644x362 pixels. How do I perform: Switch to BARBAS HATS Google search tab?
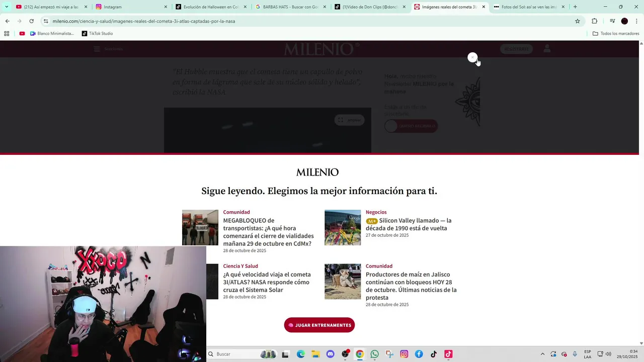(290, 7)
